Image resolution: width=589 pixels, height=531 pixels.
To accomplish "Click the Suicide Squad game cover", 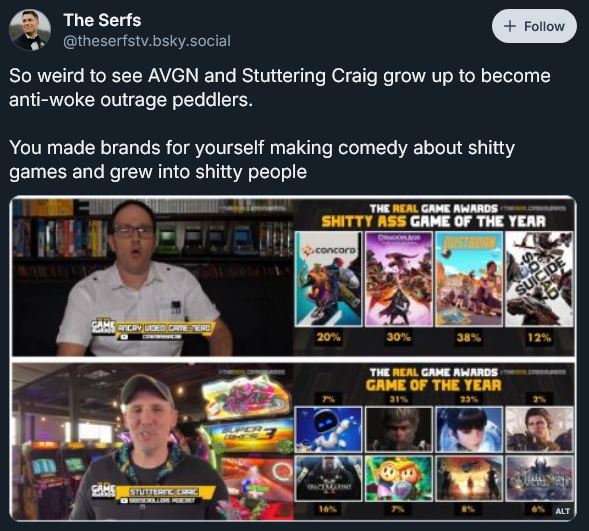I will point(539,279).
